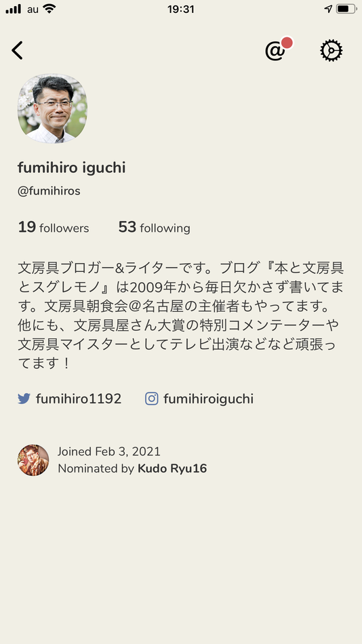This screenshot has height=644, width=362.
Task: View the 19 followers list
Action: click(x=54, y=227)
